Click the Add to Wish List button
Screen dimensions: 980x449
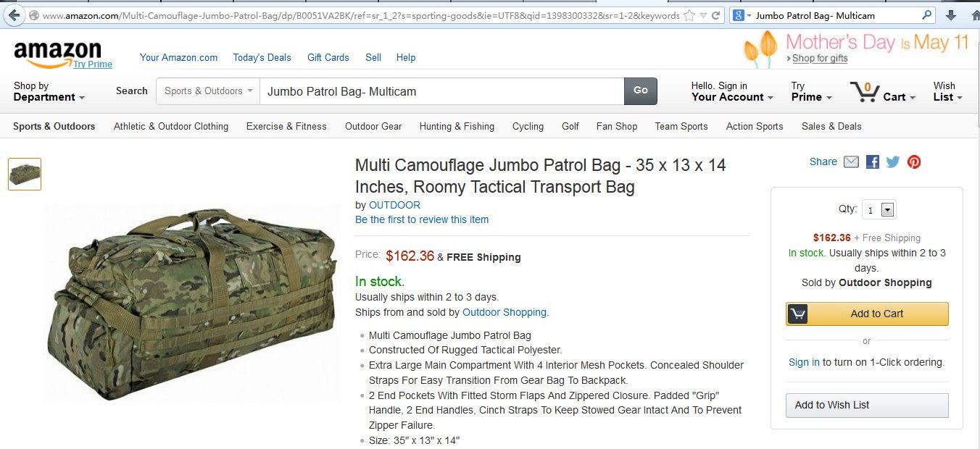[867, 406]
